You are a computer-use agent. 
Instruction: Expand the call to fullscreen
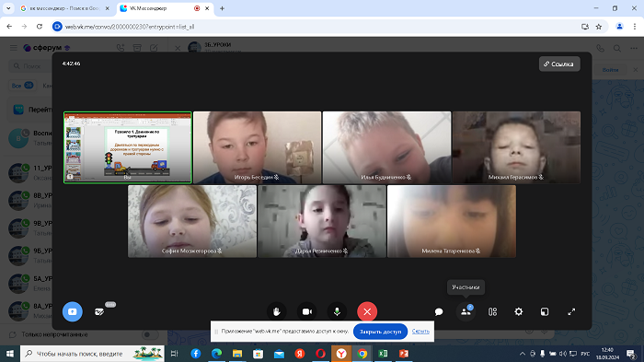[571, 312]
